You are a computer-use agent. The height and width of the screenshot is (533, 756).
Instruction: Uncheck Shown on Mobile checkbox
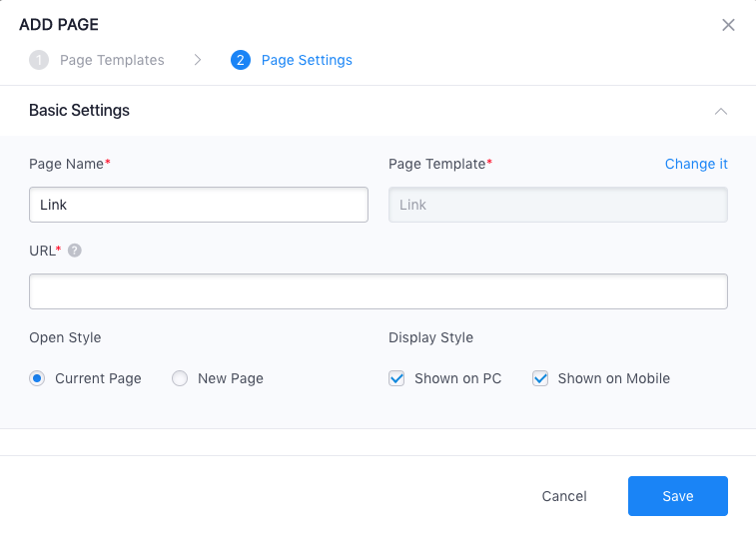click(540, 378)
